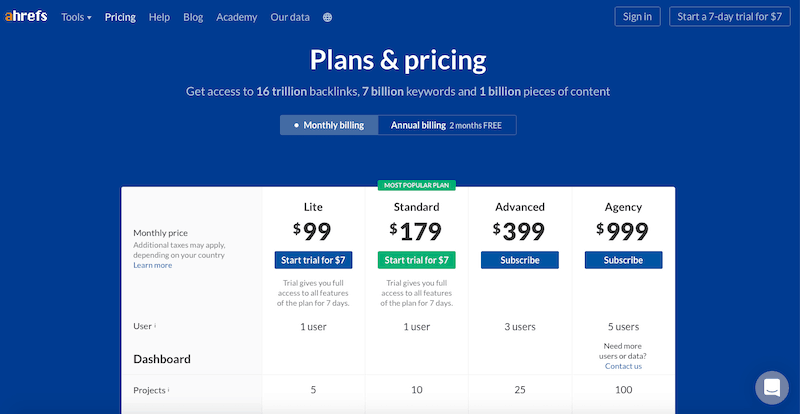Open the language globe icon
The width and height of the screenshot is (800, 414).
click(x=328, y=17)
